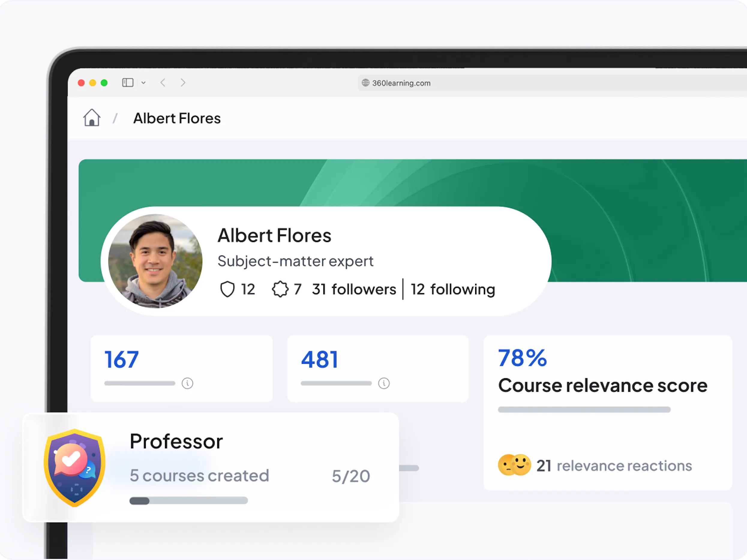747x560 pixels.
Task: Click the relevance reactions emoji icon
Action: coord(515,465)
